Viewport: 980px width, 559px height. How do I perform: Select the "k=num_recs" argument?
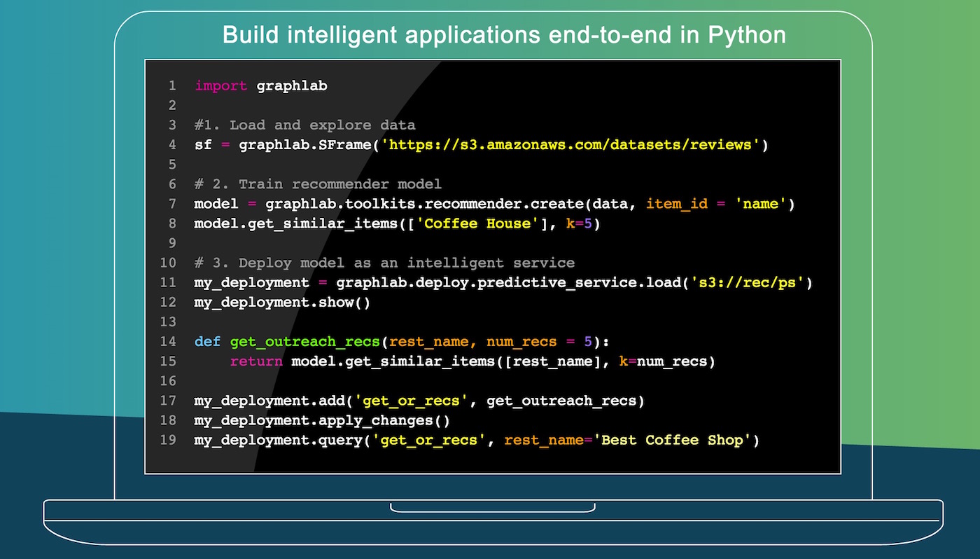pos(664,361)
